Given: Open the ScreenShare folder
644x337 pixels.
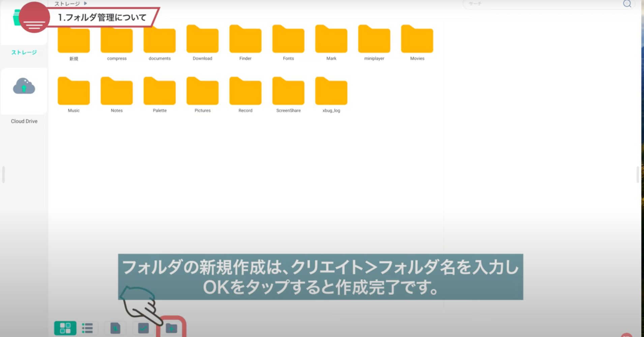Looking at the screenshot, I should (288, 91).
